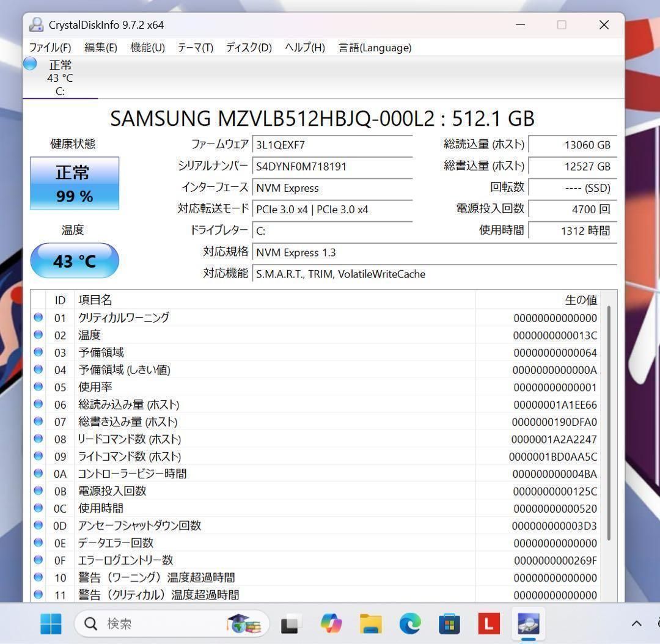660x644 pixels.
Task: Click the status dot beside エラーログエントリー数
Action: click(38, 560)
